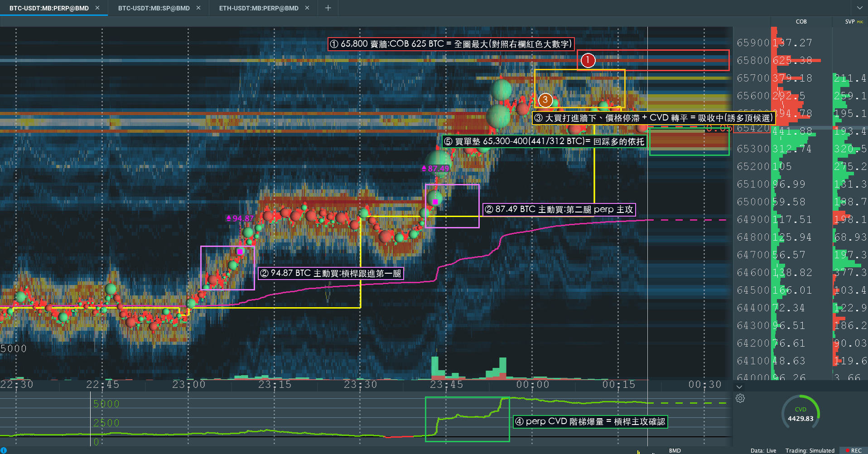Close the BTC-USDT:MB:PERP@BMD tab

[x=97, y=8]
